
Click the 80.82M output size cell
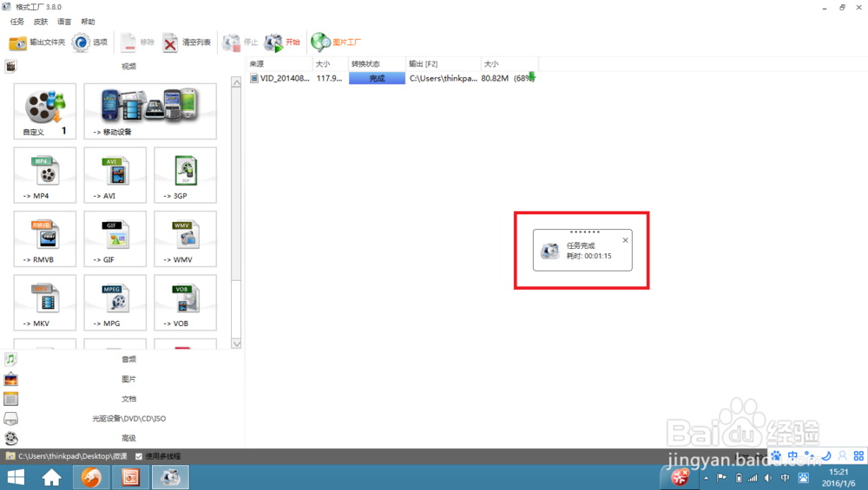(x=495, y=79)
